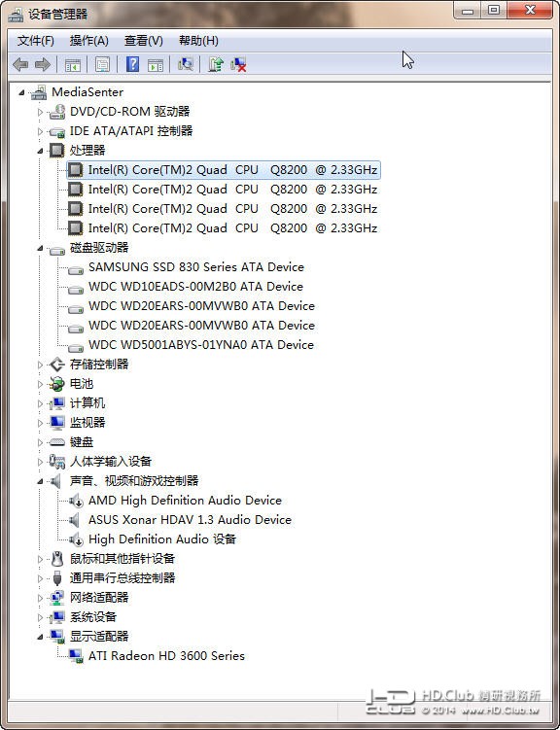Click the 通用串行总线控制器 USB icon
560x730 pixels.
point(57,577)
